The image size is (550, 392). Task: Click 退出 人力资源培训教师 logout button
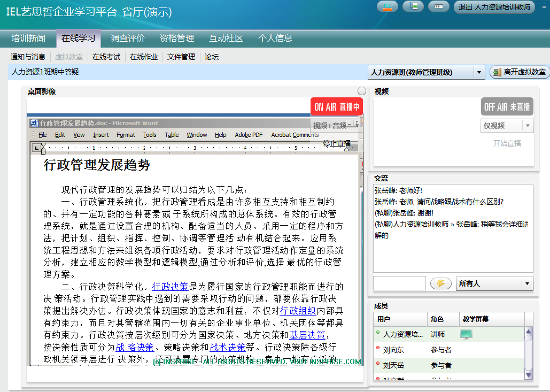point(494,7)
